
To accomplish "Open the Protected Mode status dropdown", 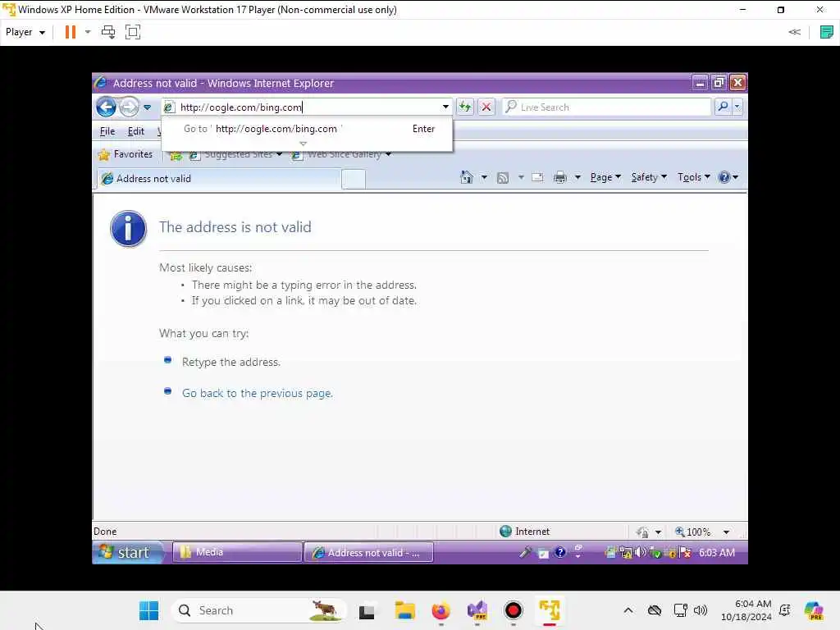I will click(x=658, y=532).
